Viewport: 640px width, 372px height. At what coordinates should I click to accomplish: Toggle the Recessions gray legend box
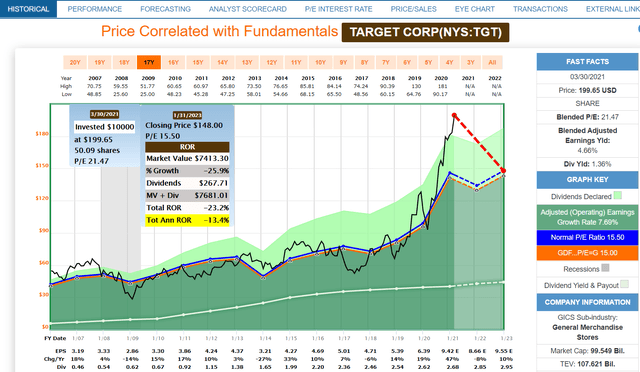(605, 268)
